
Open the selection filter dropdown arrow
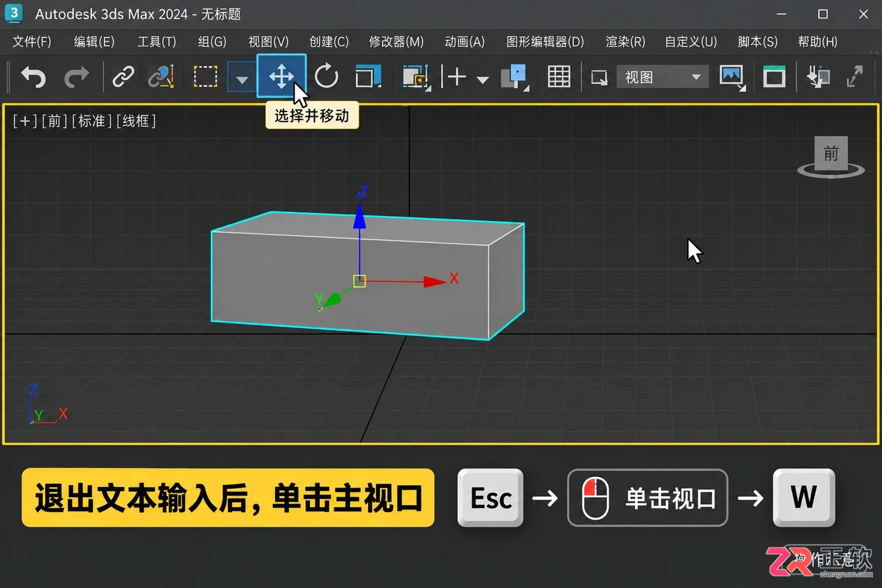click(x=242, y=78)
